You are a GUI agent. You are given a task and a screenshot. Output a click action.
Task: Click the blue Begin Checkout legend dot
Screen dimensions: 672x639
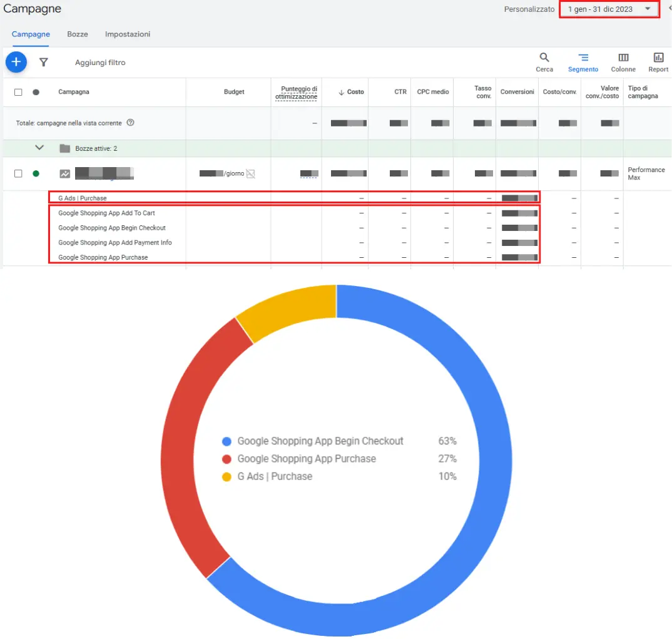coord(227,441)
